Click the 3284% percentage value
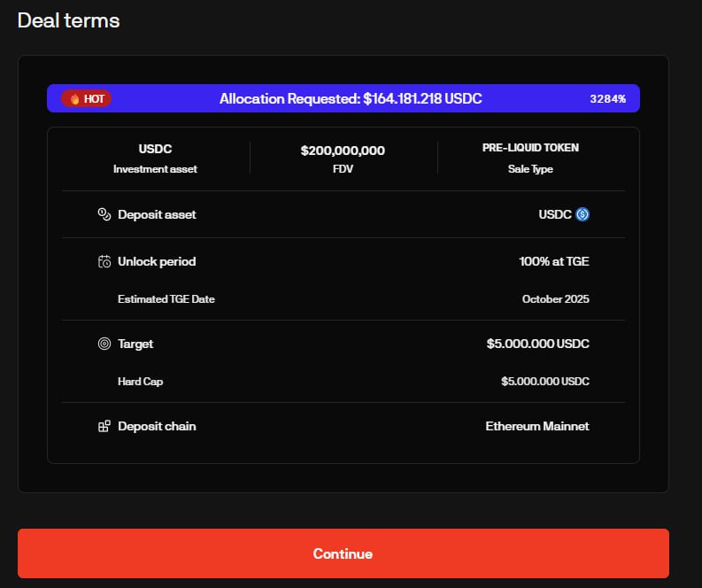The width and height of the screenshot is (702, 588). [607, 99]
